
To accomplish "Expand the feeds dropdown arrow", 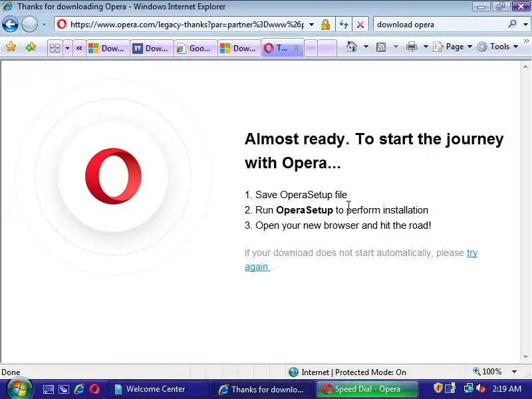I will tap(396, 47).
